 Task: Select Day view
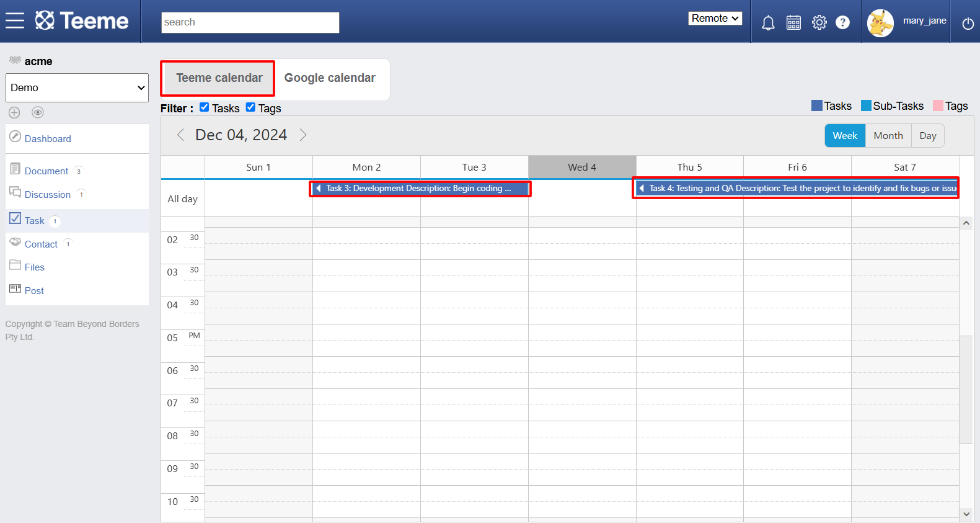pyautogui.click(x=928, y=136)
